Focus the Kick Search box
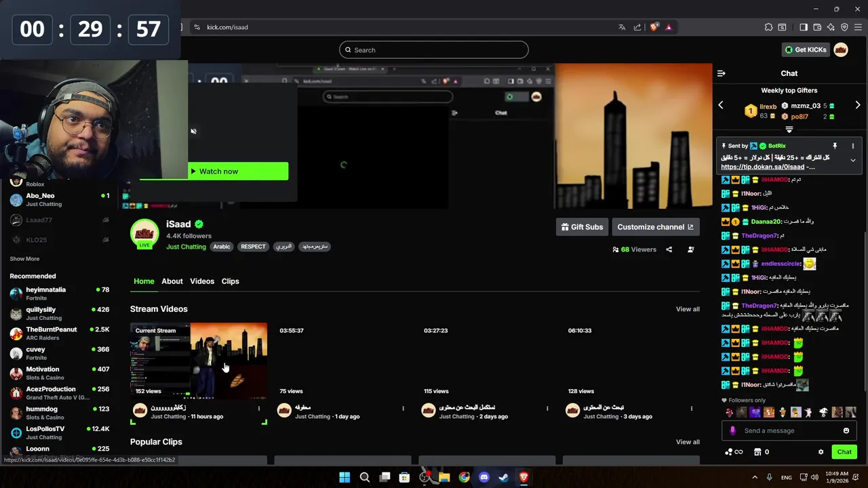Image resolution: width=868 pixels, height=488 pixels. pos(434,49)
